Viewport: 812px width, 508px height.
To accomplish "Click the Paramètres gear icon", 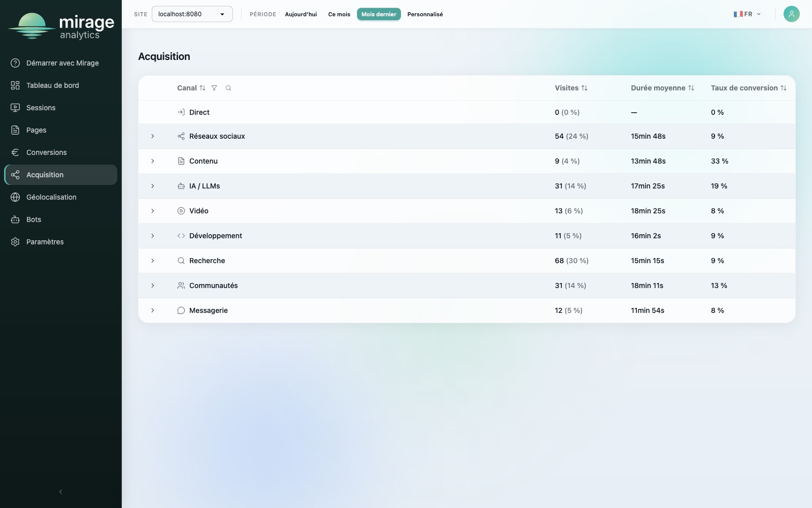I will [x=15, y=242].
